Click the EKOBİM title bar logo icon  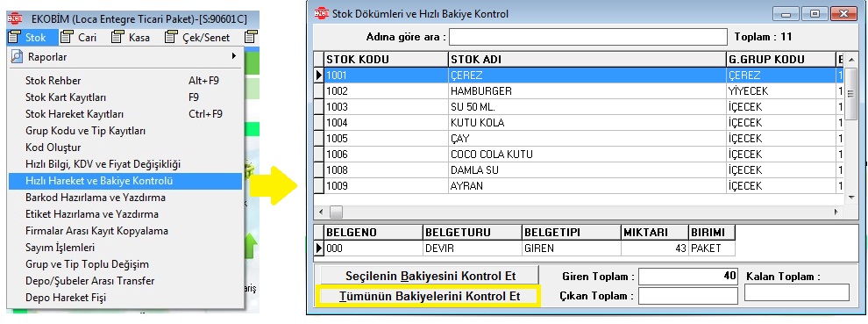click(14, 18)
